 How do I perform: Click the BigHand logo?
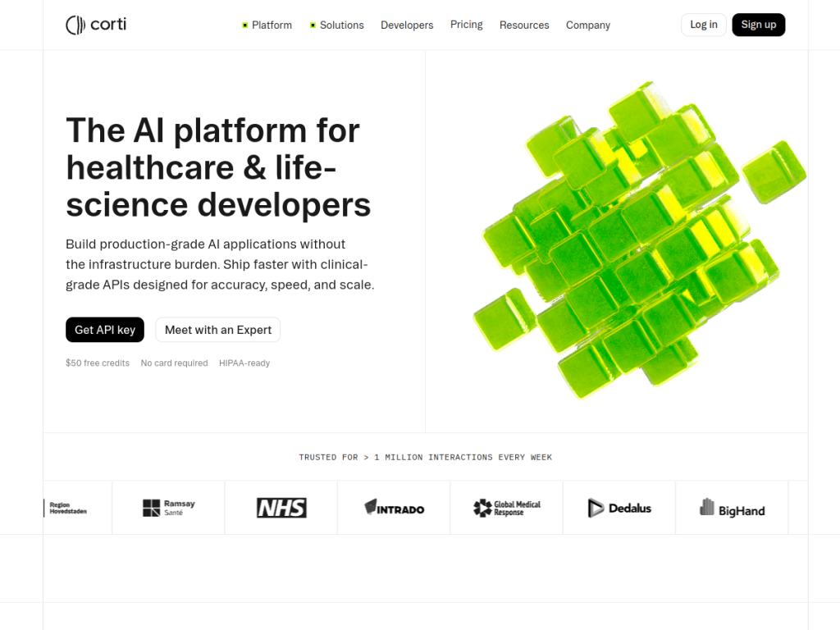pyautogui.click(x=733, y=508)
